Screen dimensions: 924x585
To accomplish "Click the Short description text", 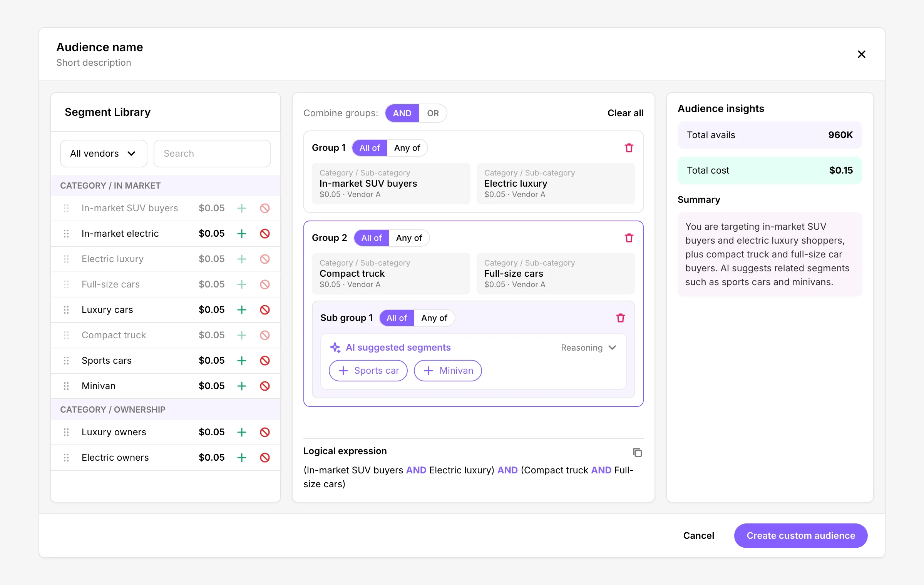I will (94, 63).
